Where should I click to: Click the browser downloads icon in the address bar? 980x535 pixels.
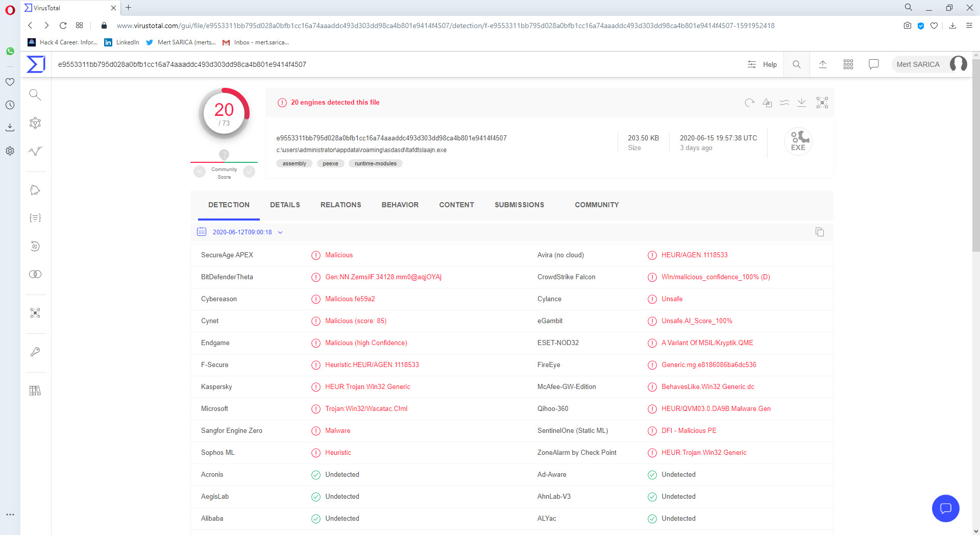click(952, 26)
